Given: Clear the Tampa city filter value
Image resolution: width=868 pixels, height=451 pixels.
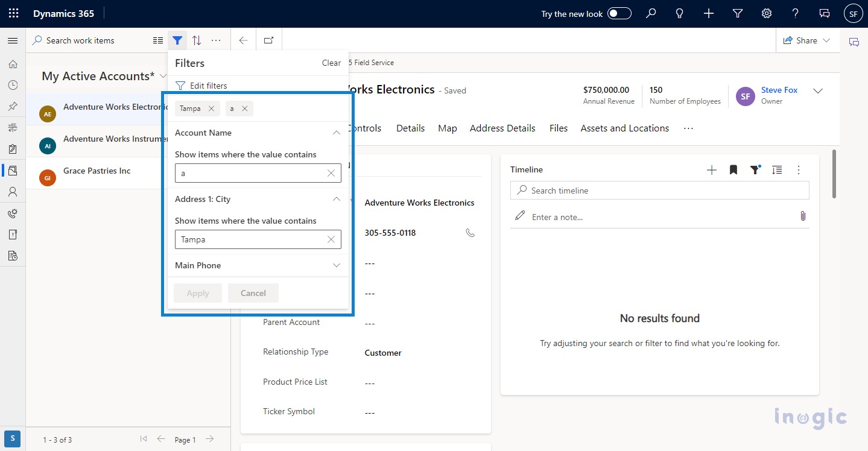Looking at the screenshot, I should coord(331,239).
